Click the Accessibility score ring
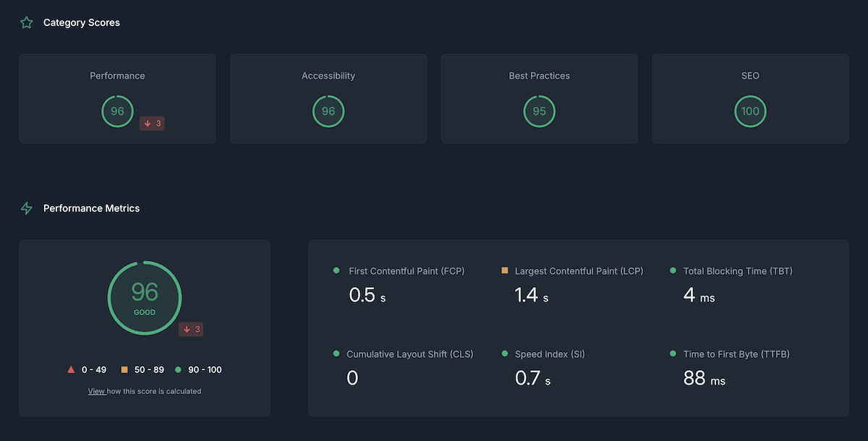868x441 pixels. click(328, 111)
